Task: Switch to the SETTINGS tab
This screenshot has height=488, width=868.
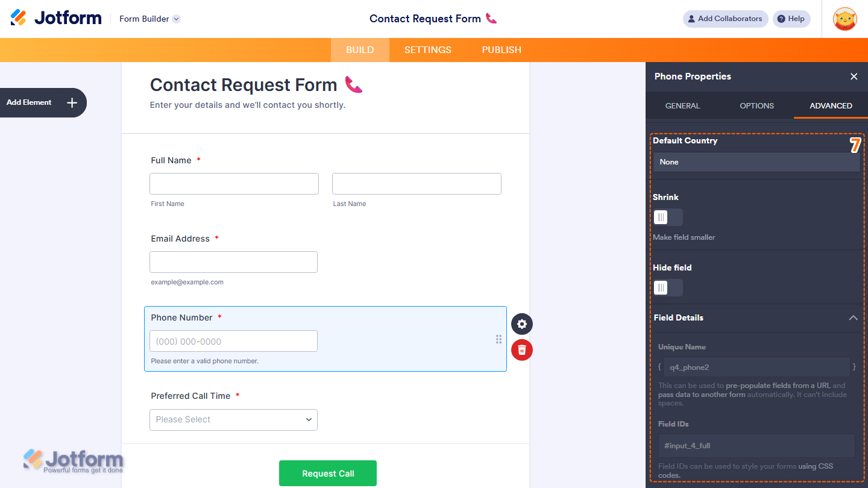Action: pyautogui.click(x=427, y=49)
